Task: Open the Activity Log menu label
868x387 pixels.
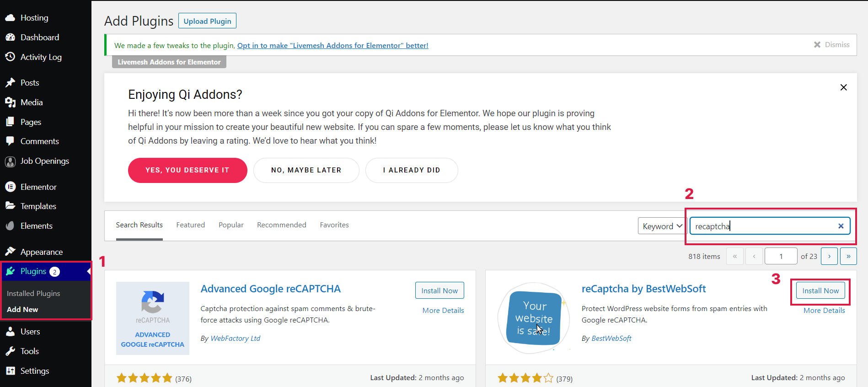Action: (41, 57)
